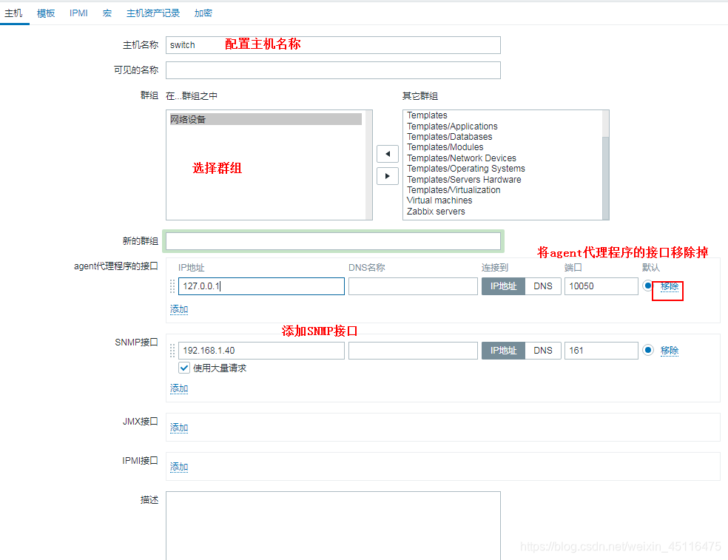Select Zabbix servers group
The width and height of the screenshot is (728, 560).
click(x=436, y=212)
